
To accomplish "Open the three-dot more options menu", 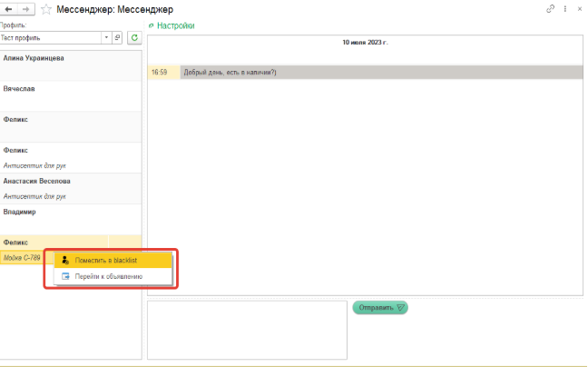I will [x=565, y=9].
